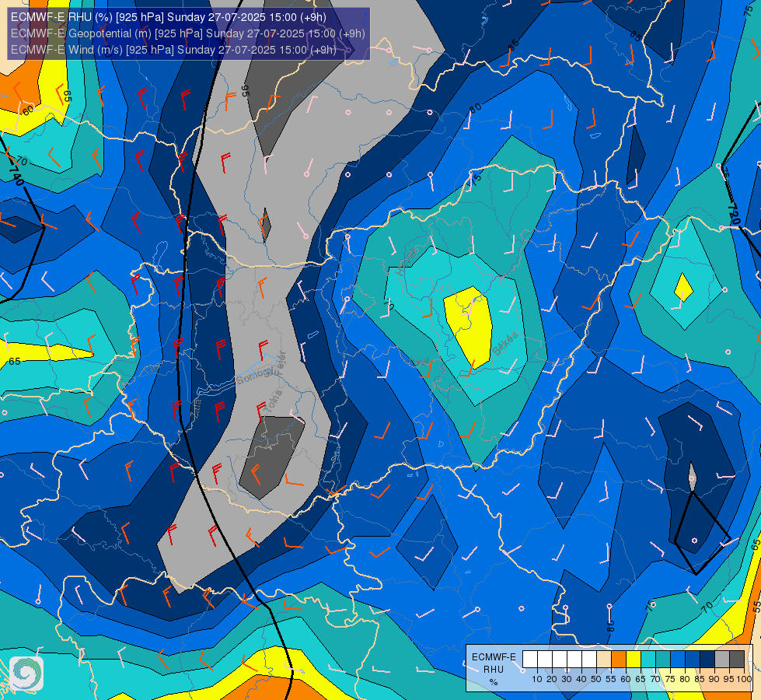
Task: Pick the bright blue 75-80 legend swatch
Action: point(678,659)
